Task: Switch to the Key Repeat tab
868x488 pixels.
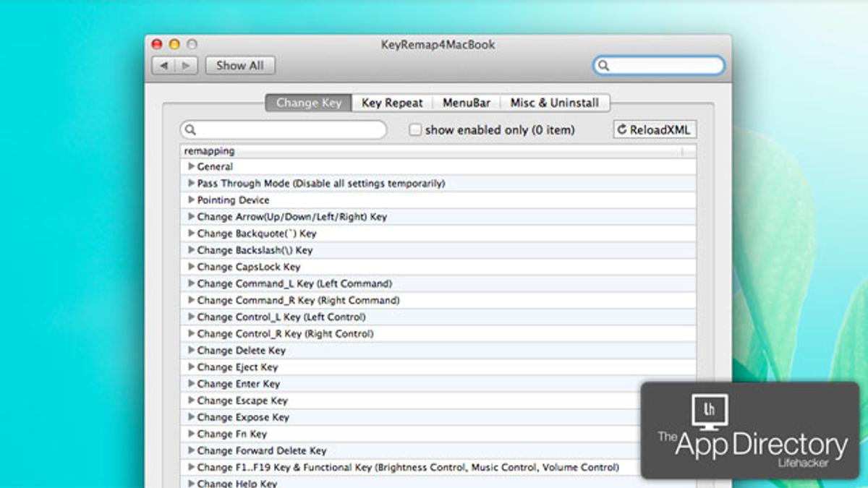Action: point(392,103)
